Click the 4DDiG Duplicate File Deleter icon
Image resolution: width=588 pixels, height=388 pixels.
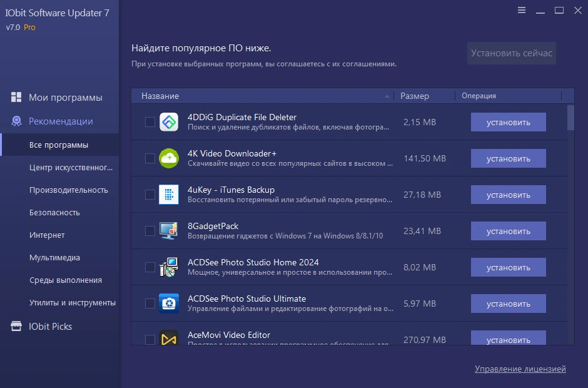pos(169,122)
